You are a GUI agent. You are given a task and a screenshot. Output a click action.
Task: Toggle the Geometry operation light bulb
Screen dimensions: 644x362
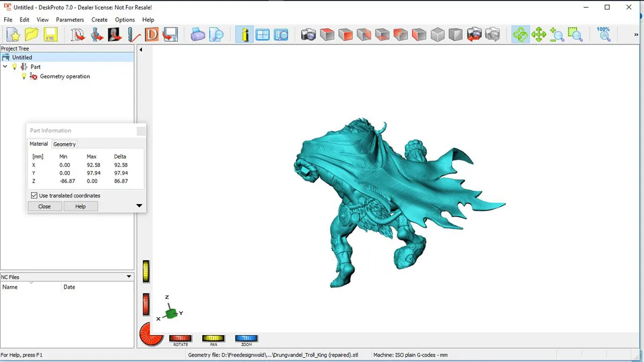point(24,76)
